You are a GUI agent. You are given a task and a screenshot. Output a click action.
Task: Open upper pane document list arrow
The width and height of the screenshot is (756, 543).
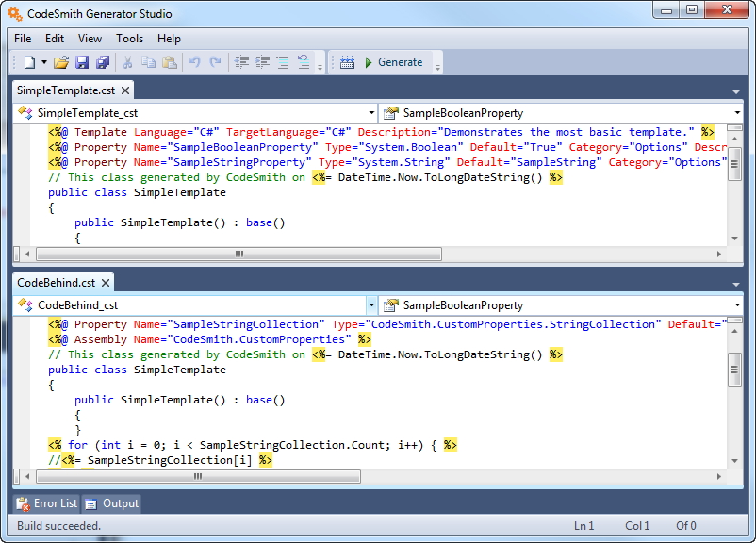(736, 91)
